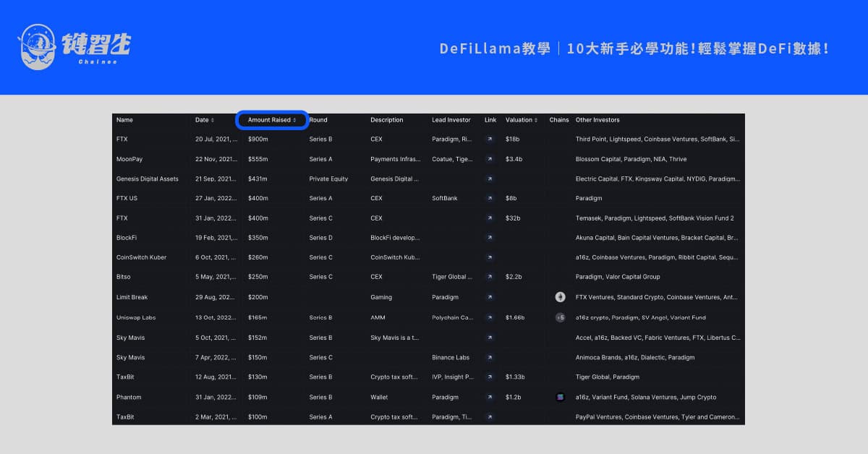Open the link arrow for FTX $900m row
The width and height of the screenshot is (868, 454).
pyautogui.click(x=490, y=139)
